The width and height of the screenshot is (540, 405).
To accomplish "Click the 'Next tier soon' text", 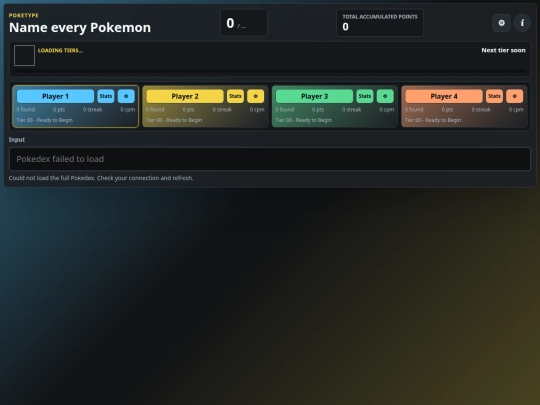I will pyautogui.click(x=503, y=50).
